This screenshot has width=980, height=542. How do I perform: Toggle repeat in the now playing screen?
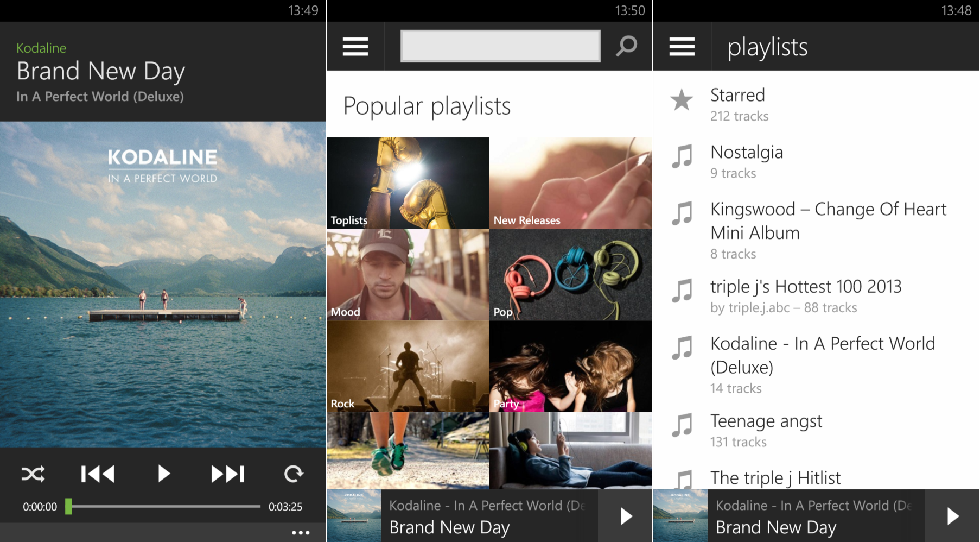(294, 474)
